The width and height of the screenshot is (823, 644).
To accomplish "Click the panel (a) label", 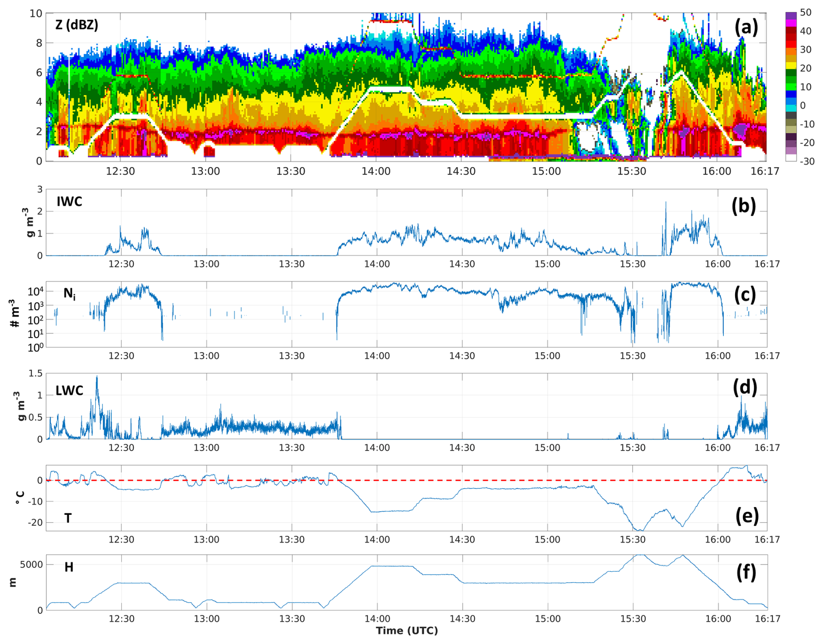I will [x=746, y=27].
